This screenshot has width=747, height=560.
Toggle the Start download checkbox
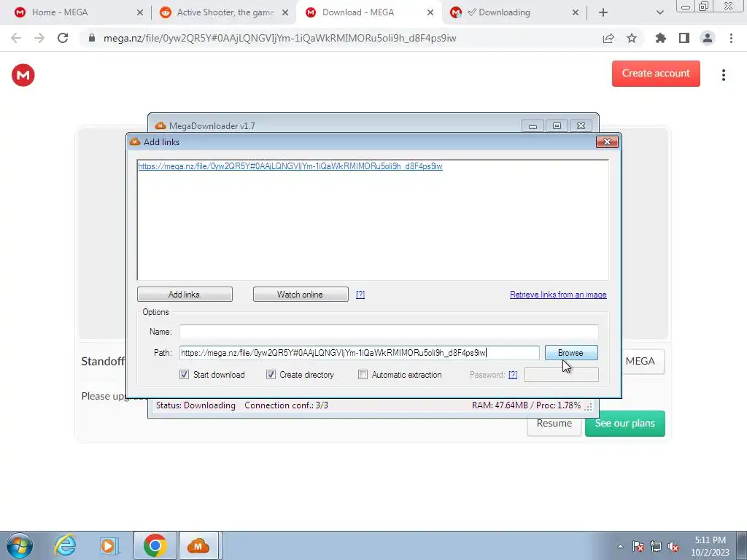[185, 375]
